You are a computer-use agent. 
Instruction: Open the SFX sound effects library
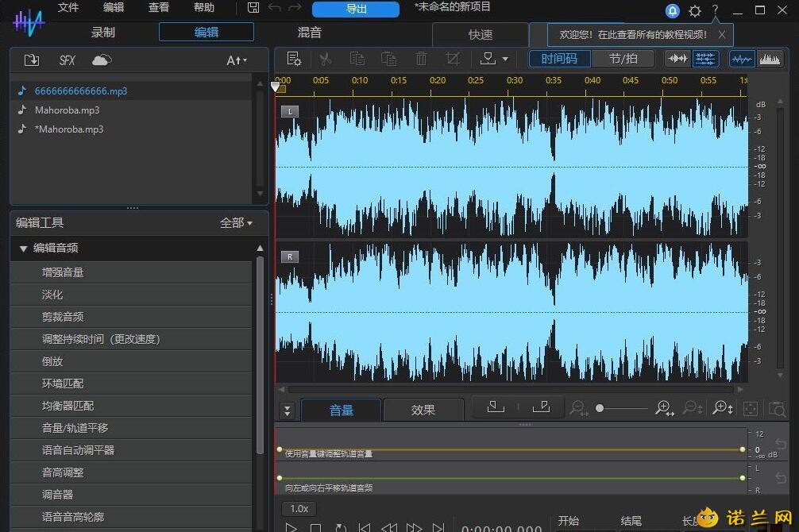pyautogui.click(x=67, y=60)
